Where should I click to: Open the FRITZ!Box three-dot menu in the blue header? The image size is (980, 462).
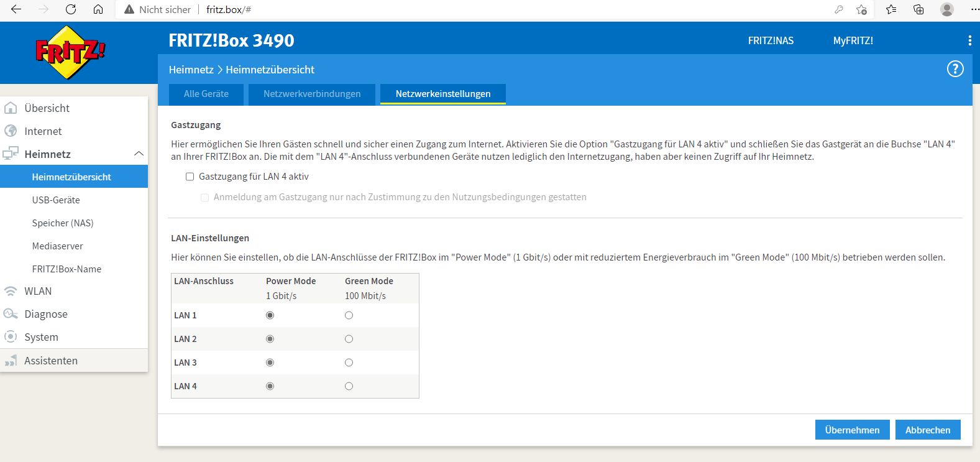coord(969,40)
